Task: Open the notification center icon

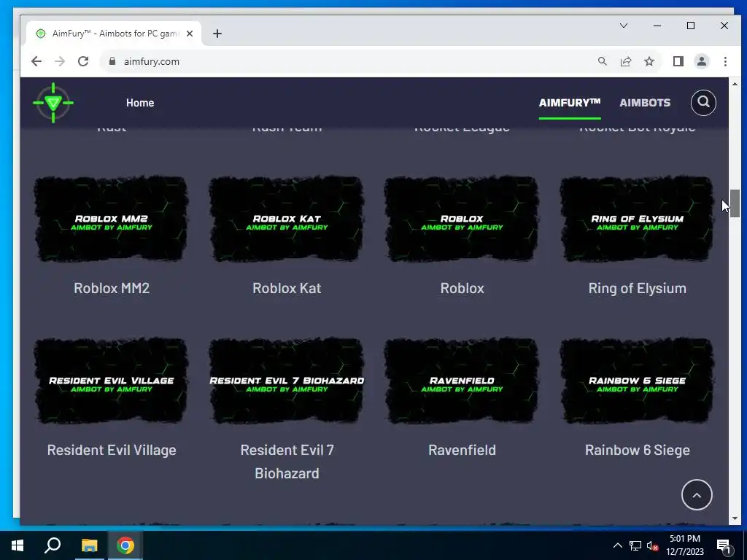Action: coord(724,546)
